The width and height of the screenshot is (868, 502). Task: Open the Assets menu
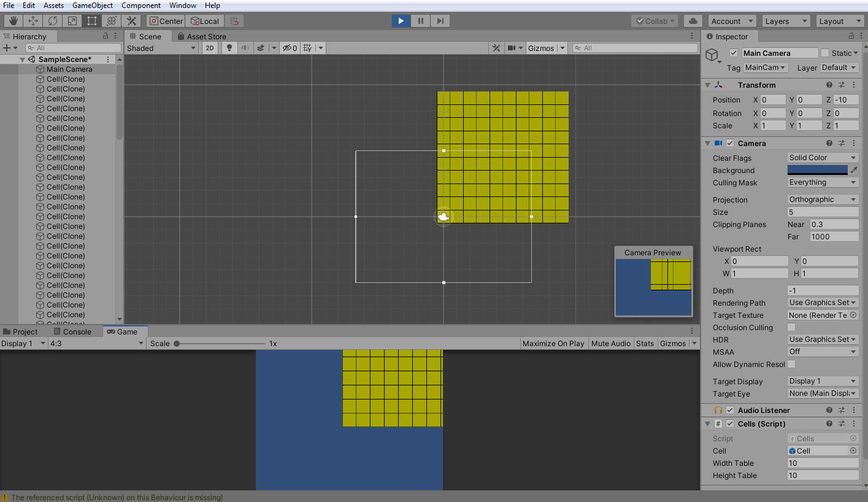53,6
